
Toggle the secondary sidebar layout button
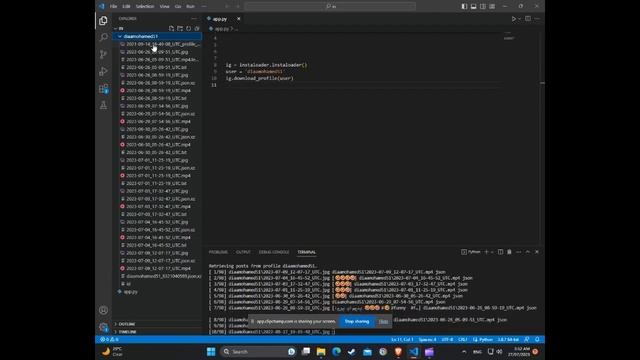pyautogui.click(x=483, y=6)
